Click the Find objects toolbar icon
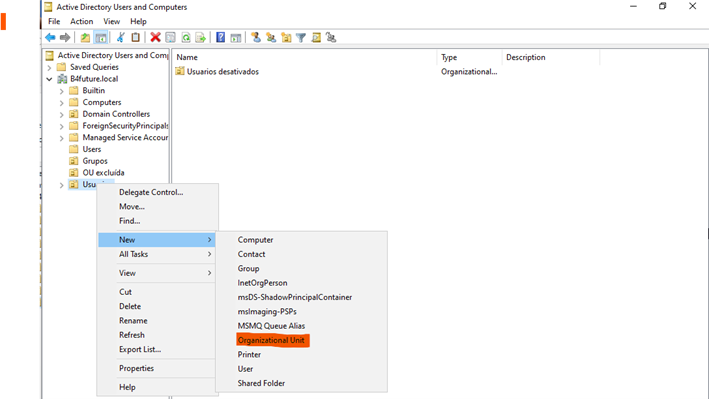The height and width of the screenshot is (399, 709). tap(316, 38)
